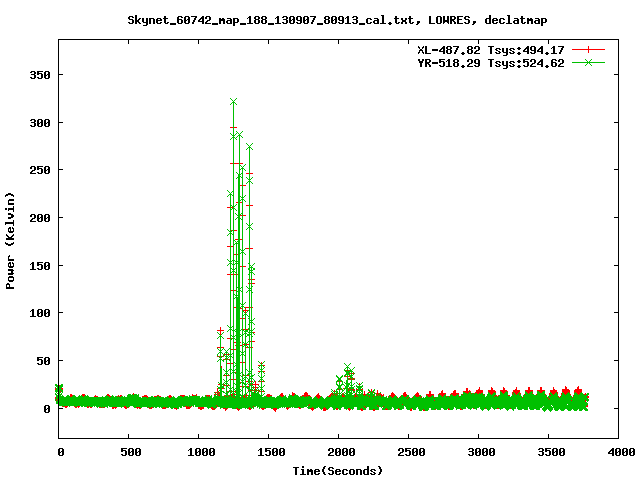640x480 pixels.
Task: Click the Power (Kelvin) y-axis label
Action: click(x=10, y=241)
